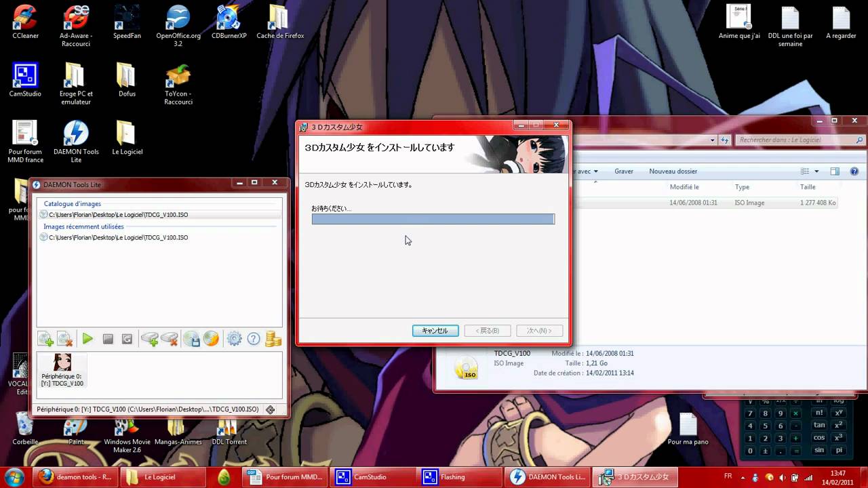
Task: Select virtual device Périphérique 0 TDCG_V100
Action: [x=62, y=370]
